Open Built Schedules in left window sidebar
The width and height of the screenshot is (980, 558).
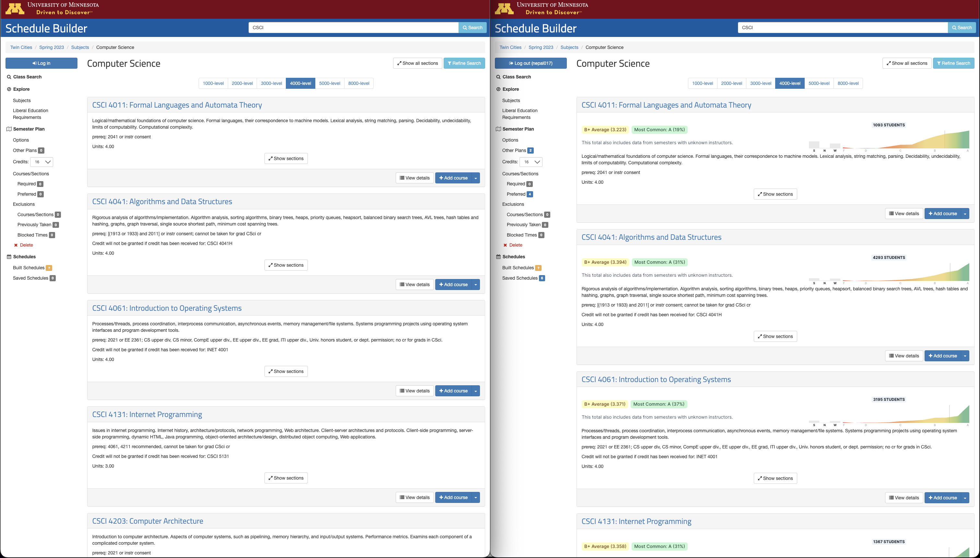point(32,268)
